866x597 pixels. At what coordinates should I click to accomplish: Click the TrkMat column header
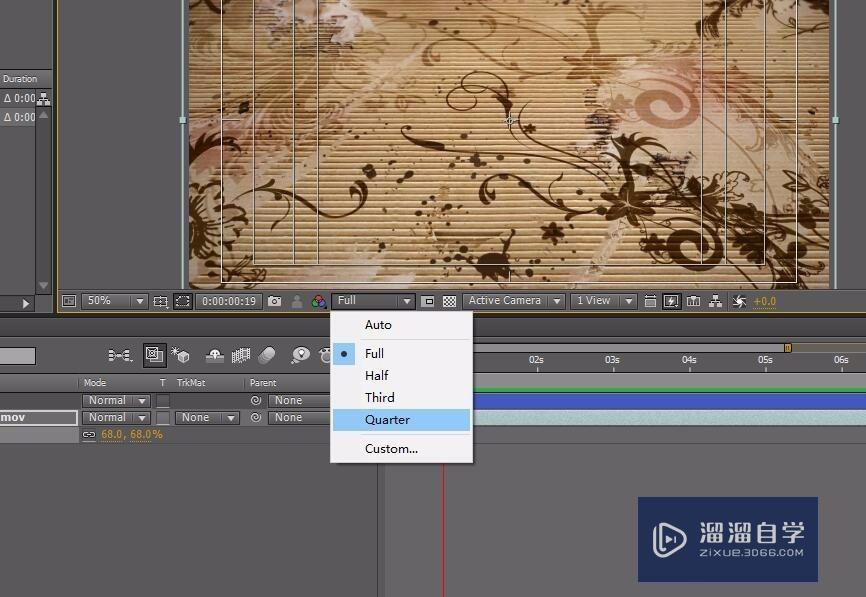(191, 383)
